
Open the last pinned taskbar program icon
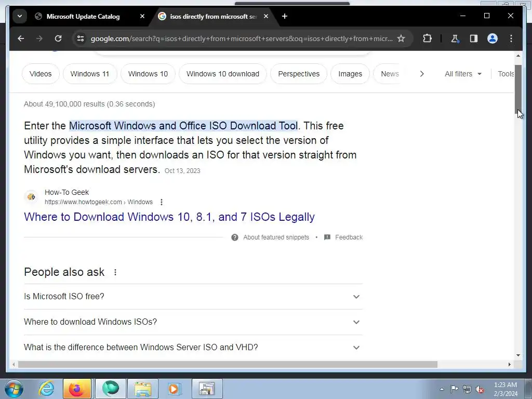click(207, 389)
